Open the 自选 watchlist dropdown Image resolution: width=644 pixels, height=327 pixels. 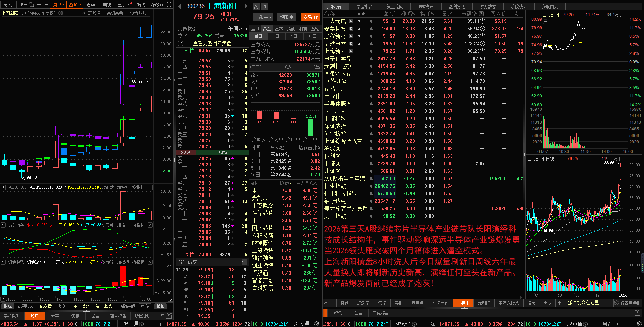pyautogui.click(x=263, y=17)
